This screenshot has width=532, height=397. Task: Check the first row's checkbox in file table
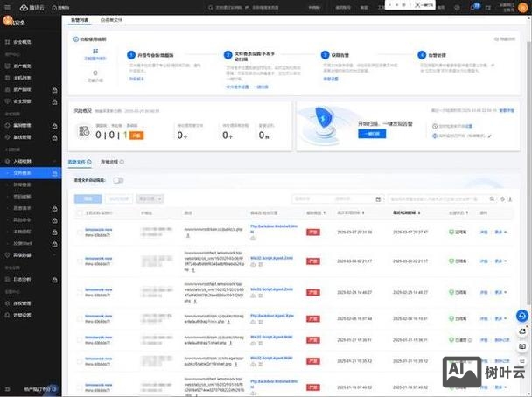pos(79,231)
